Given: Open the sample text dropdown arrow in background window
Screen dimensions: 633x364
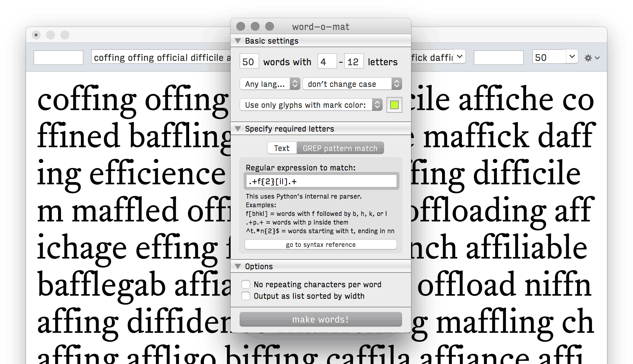Looking at the screenshot, I should pyautogui.click(x=459, y=57).
